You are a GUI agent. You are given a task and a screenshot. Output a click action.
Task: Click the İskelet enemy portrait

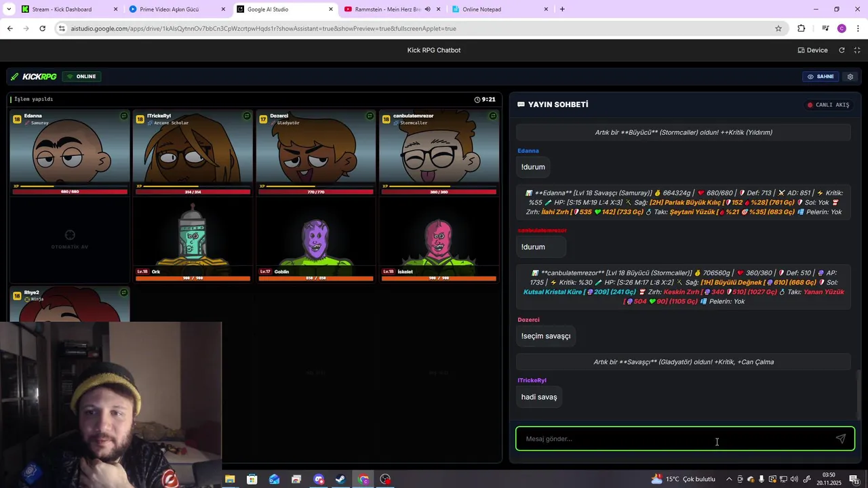click(x=439, y=243)
